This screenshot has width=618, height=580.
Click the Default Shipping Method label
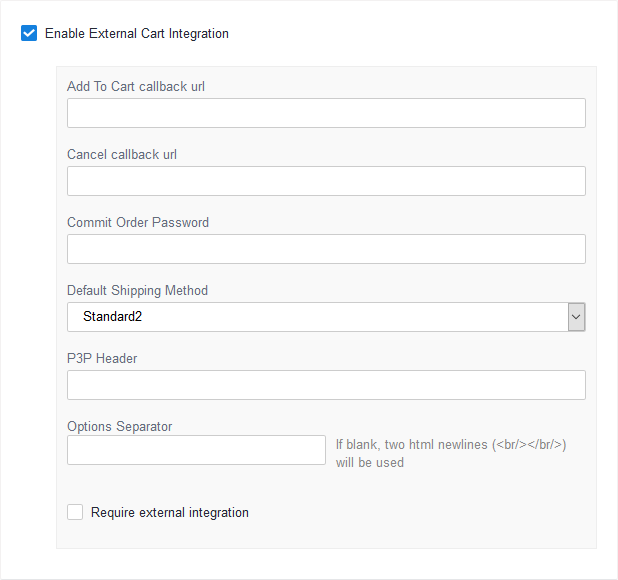pos(137,291)
